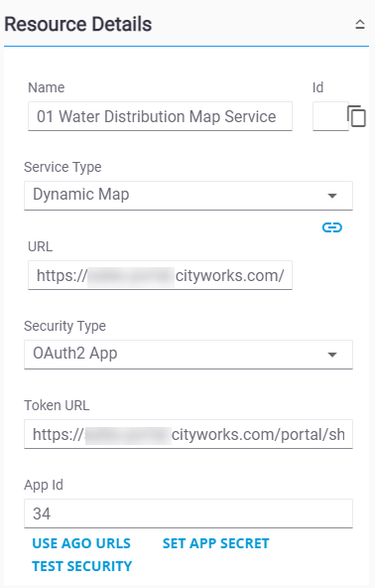Click the Service Type label
Image resolution: width=375 pixels, height=588 pixels.
(62, 167)
